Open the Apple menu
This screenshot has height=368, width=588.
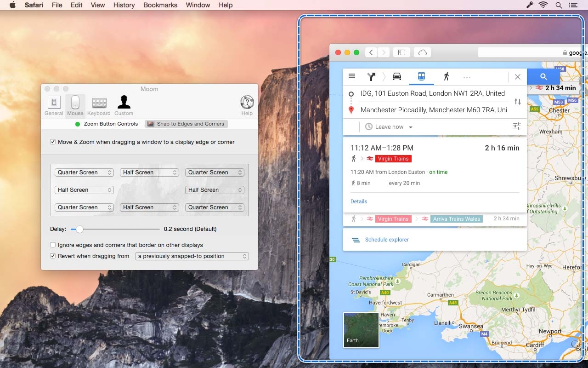(x=12, y=5)
